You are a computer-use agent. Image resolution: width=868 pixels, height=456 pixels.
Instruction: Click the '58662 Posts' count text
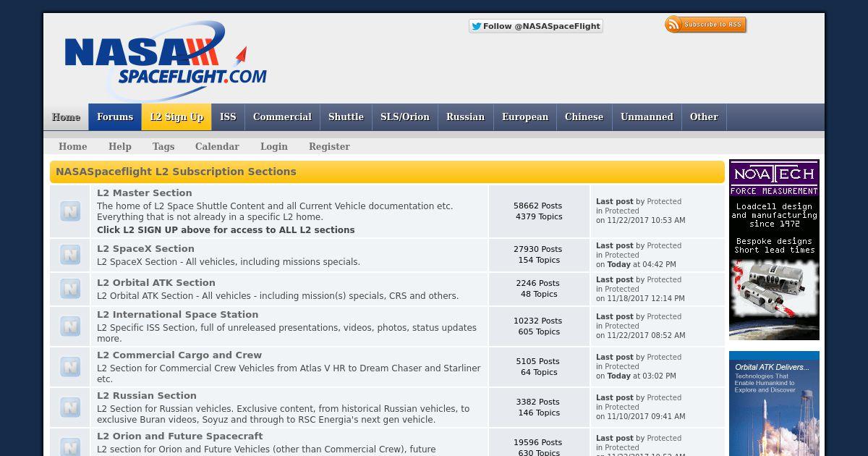tap(537, 206)
